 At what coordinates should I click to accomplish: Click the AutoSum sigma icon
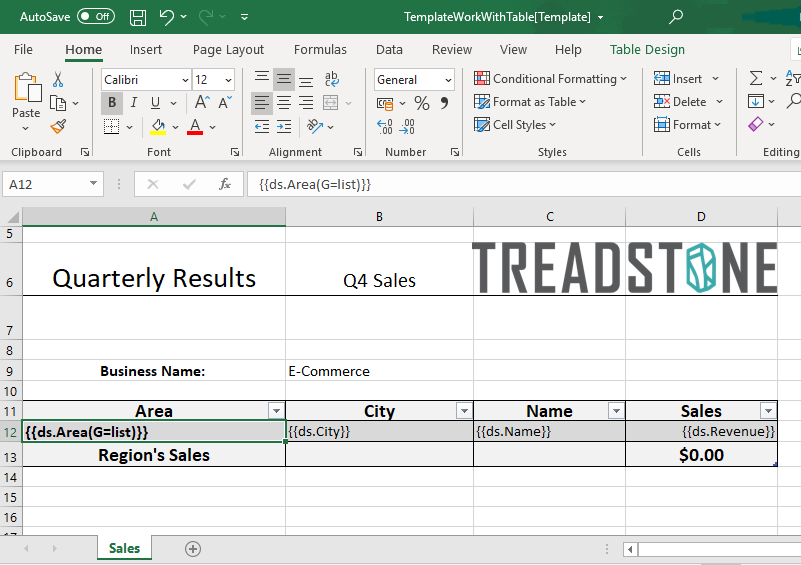(x=756, y=78)
